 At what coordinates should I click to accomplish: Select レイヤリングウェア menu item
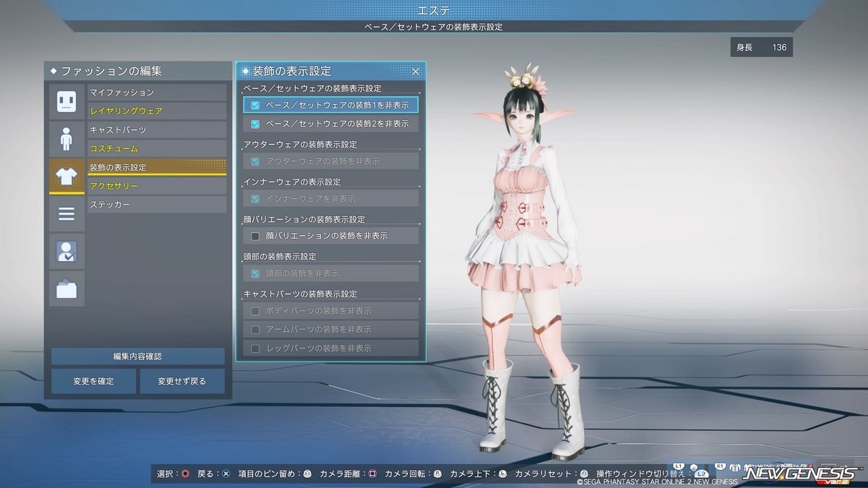coord(157,111)
